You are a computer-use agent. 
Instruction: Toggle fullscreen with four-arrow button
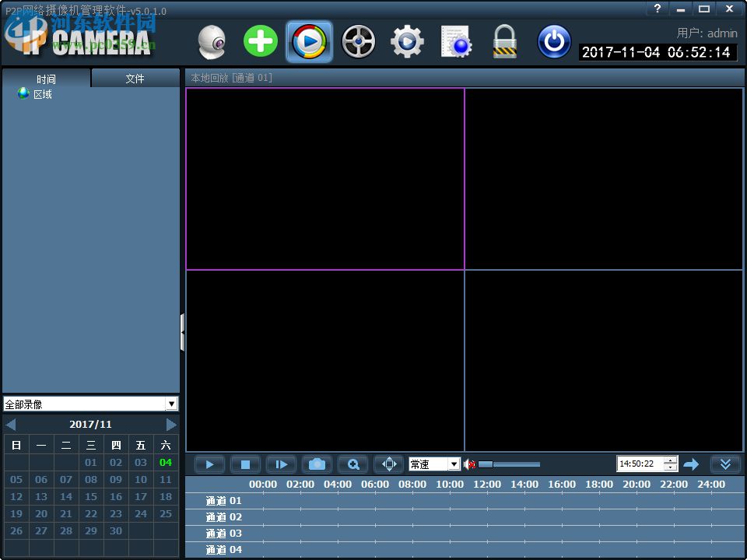(389, 464)
